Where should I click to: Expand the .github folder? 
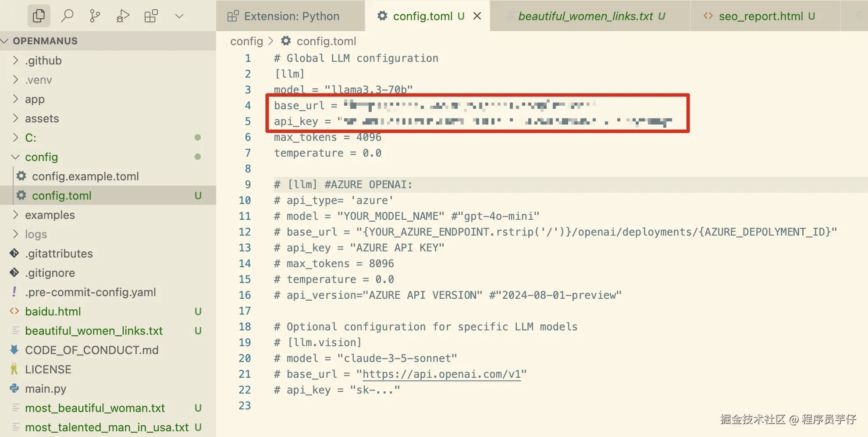click(x=108, y=61)
